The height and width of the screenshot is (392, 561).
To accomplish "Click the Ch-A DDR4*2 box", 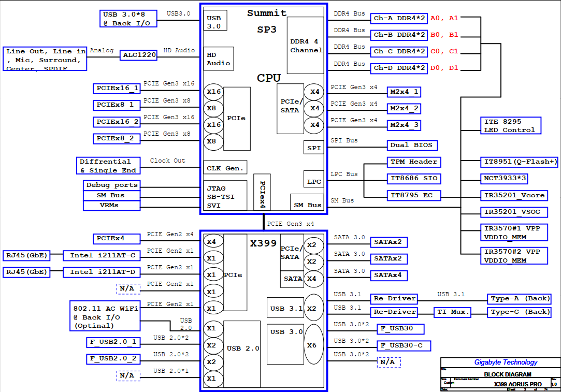I will pyautogui.click(x=398, y=18).
